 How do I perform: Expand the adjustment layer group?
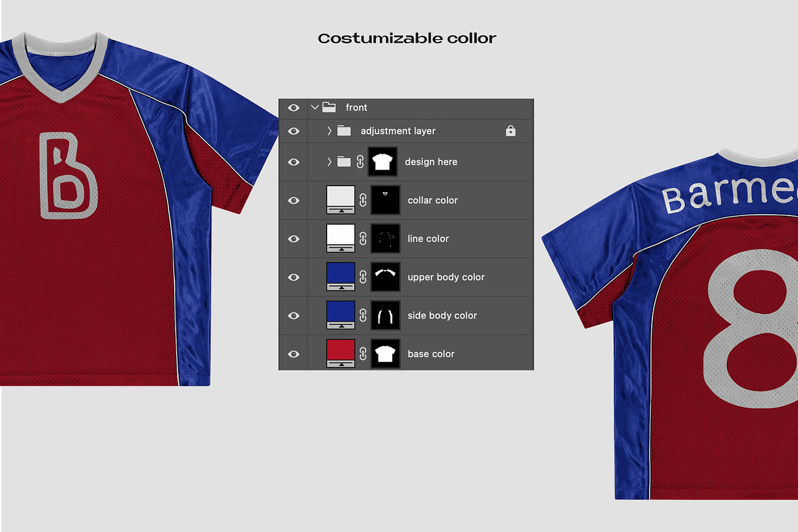[x=329, y=131]
